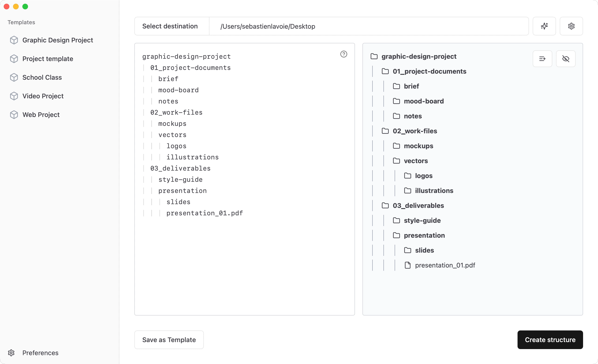Click folder icon beside brief
The height and width of the screenshot is (364, 598).
396,86
